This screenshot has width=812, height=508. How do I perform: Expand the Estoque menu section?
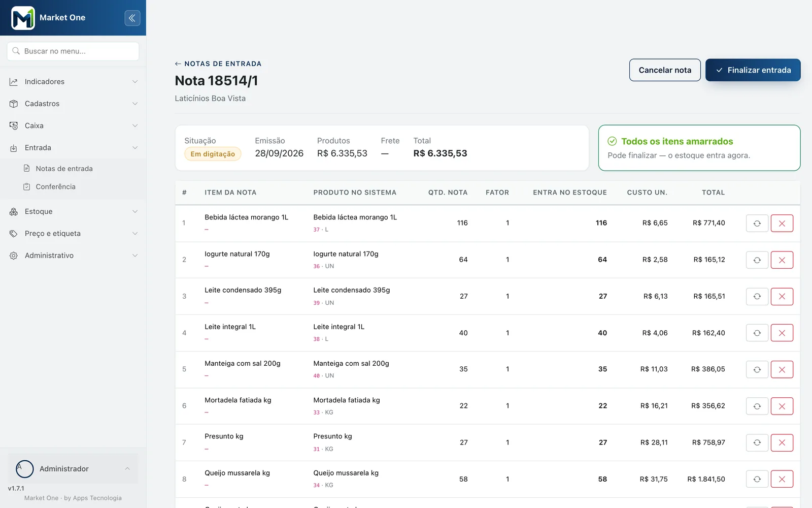click(73, 211)
